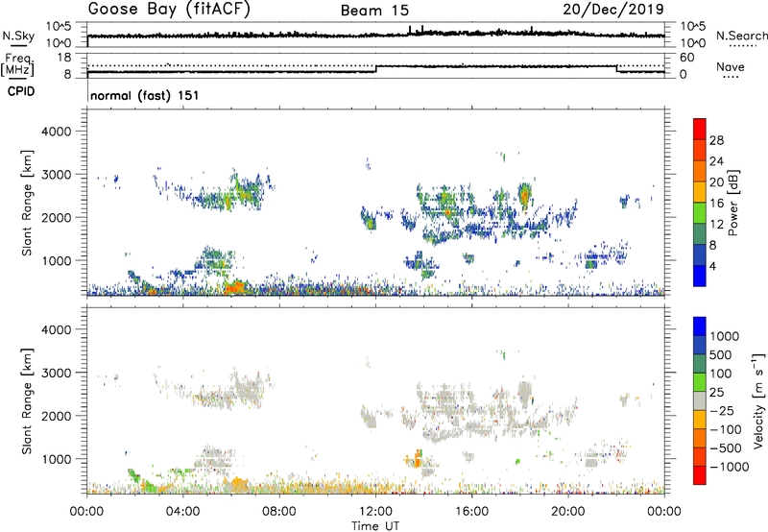Click '3000' tick on power panel axis

coord(56,175)
